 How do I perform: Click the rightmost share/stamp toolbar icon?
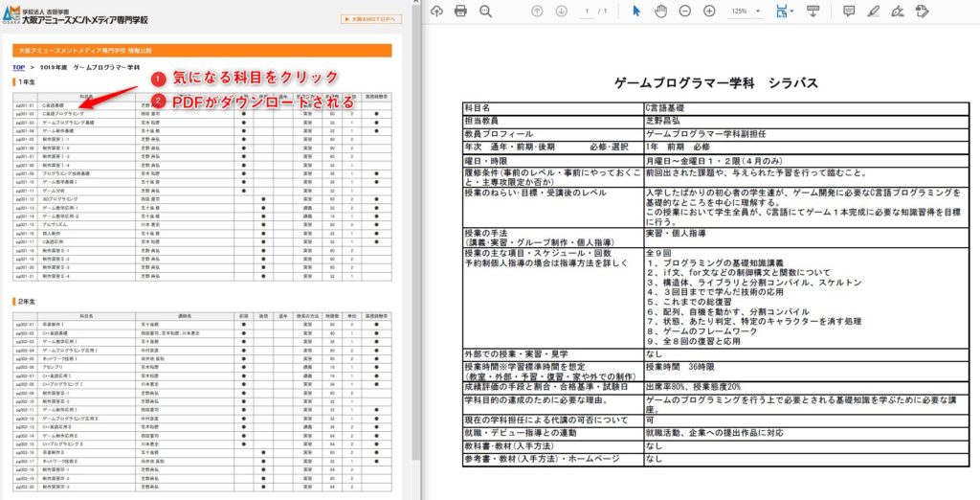click(x=922, y=11)
